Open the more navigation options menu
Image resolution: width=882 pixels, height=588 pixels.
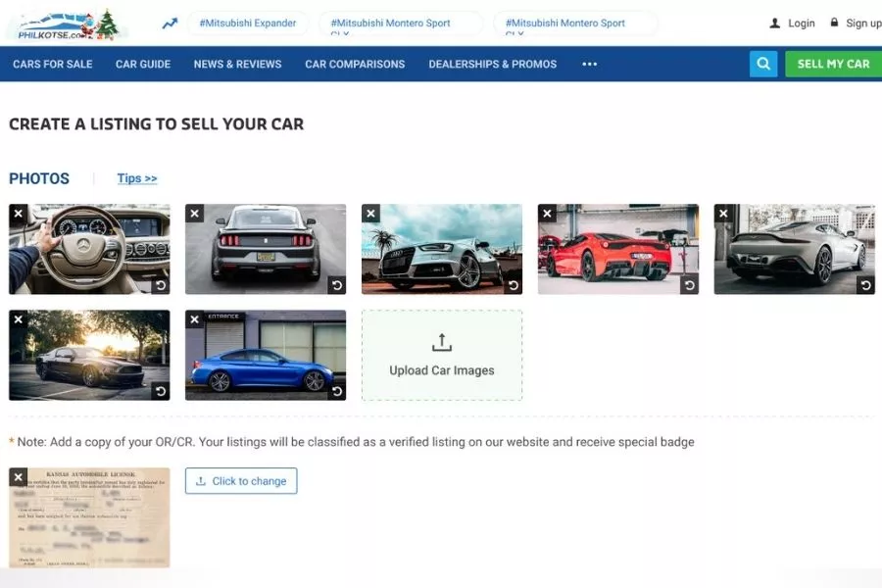coord(589,63)
